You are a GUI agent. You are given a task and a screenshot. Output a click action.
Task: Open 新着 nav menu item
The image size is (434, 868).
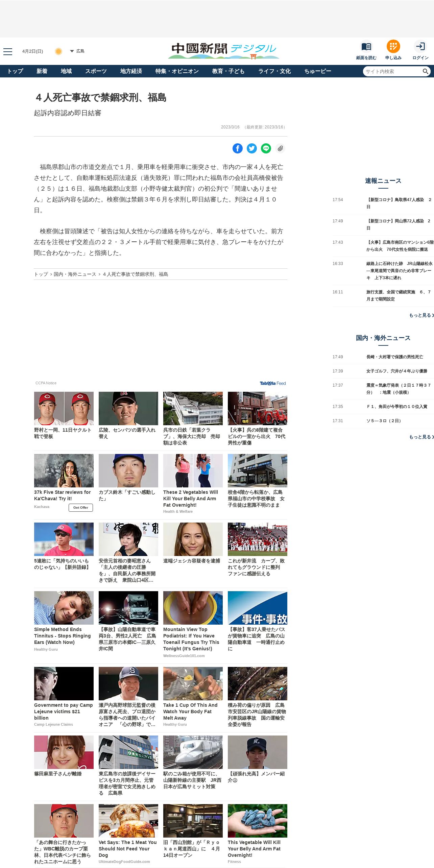click(42, 71)
